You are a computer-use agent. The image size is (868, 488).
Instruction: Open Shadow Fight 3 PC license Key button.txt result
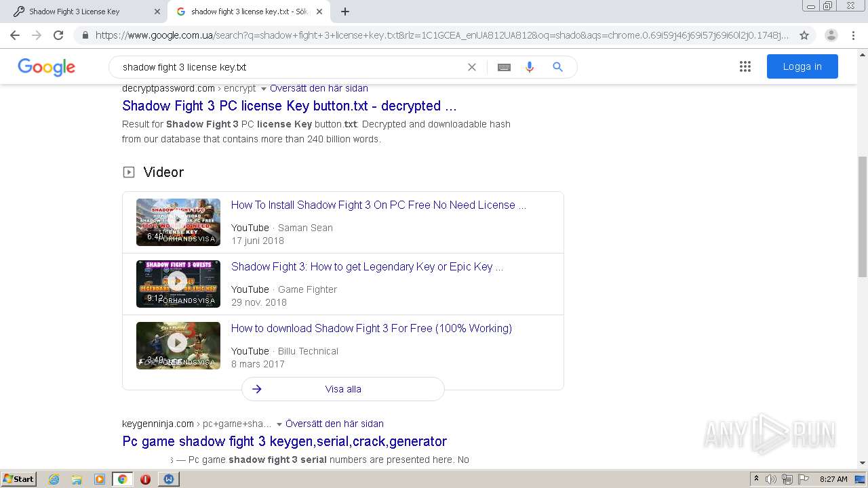pos(290,106)
